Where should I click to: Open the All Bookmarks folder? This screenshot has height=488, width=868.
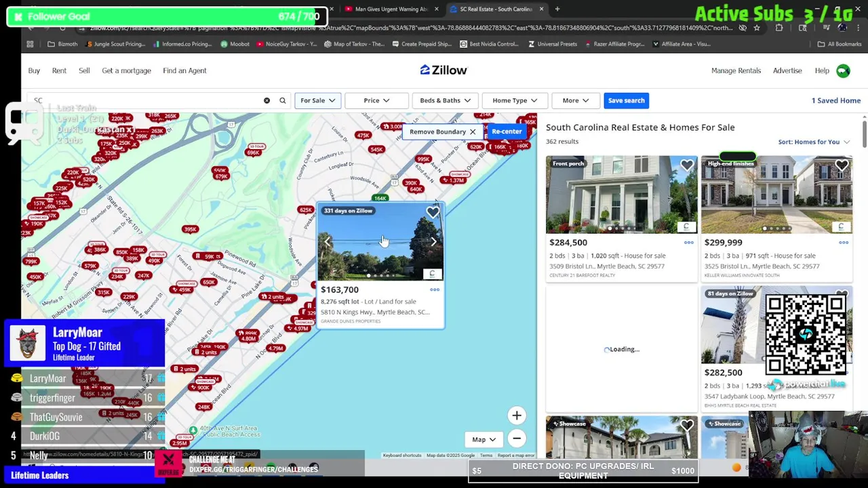(840, 44)
